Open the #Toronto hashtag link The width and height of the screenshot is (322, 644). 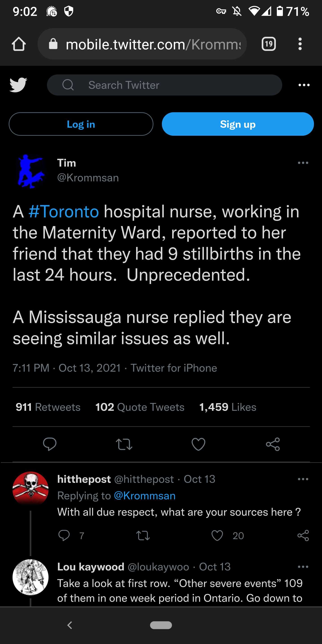point(64,212)
